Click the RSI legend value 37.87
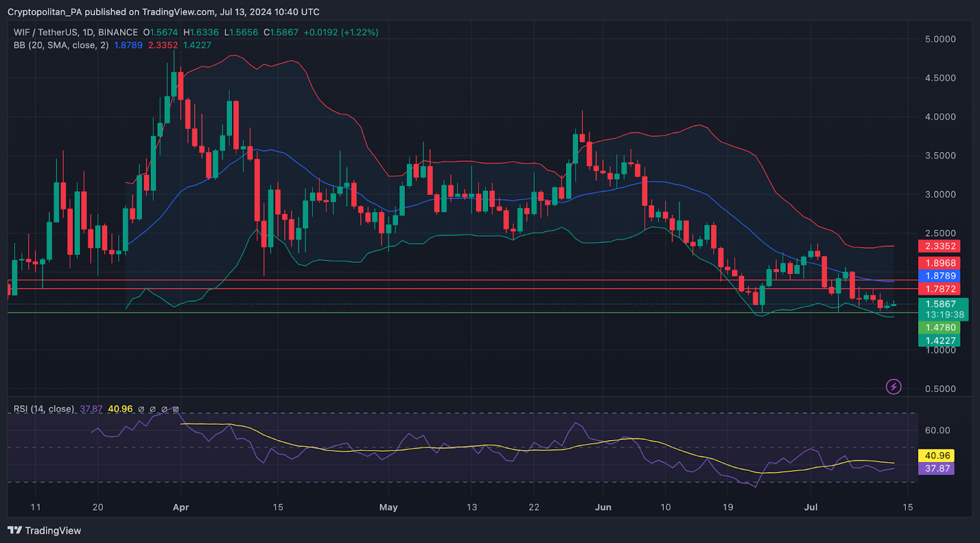Screen dimensions: 980x543 91,409
